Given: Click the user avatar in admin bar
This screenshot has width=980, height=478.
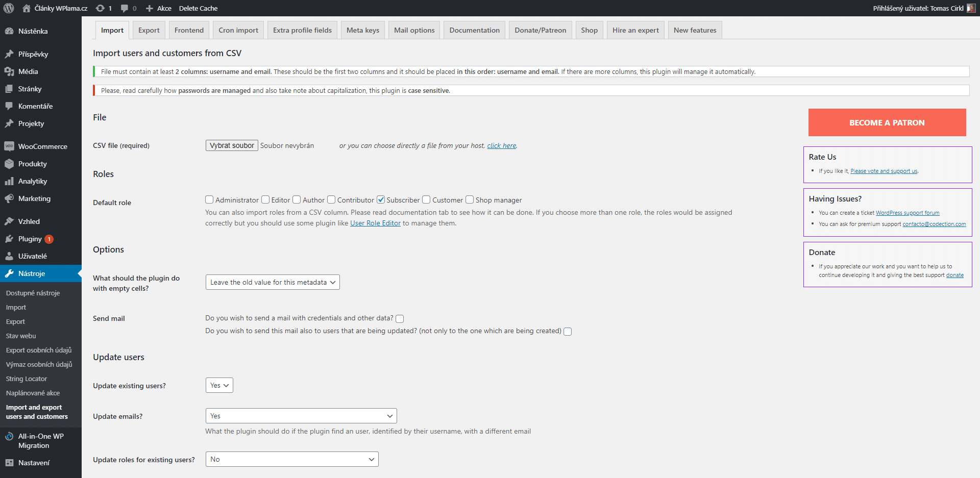Looking at the screenshot, I should [971, 8].
